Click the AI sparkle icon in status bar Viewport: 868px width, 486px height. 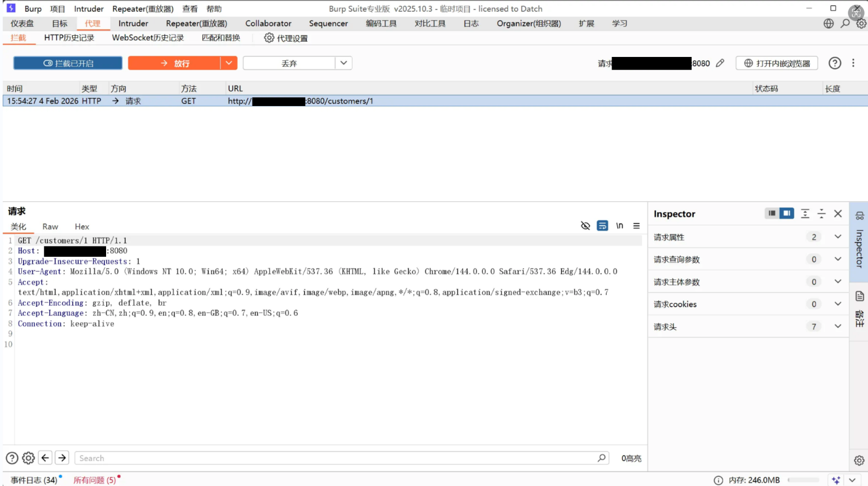pos(836,480)
